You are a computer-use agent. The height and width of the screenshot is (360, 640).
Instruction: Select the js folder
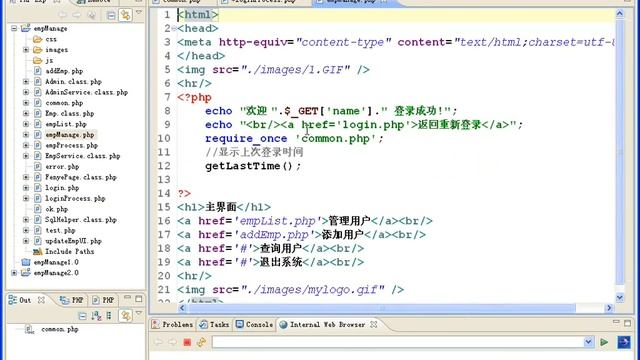(x=49, y=60)
